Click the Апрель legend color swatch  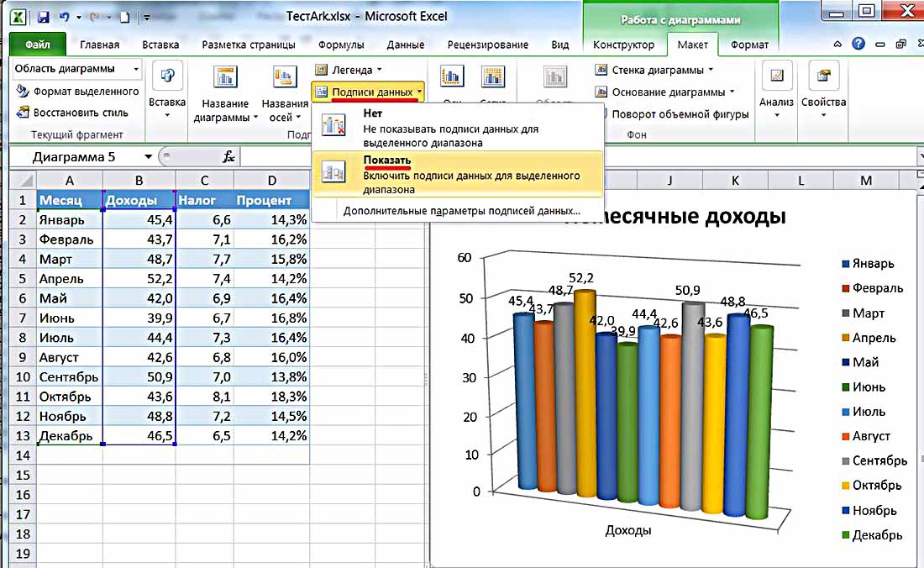(x=846, y=339)
